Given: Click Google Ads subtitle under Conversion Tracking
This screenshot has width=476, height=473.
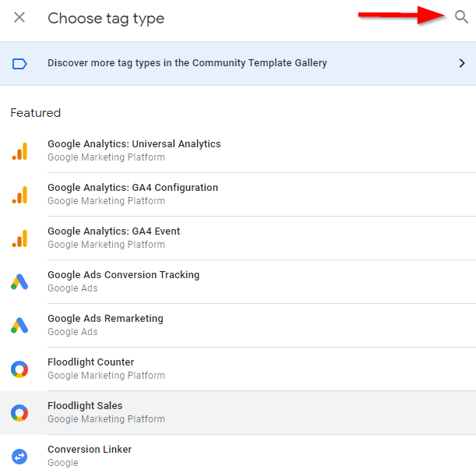Looking at the screenshot, I should [x=72, y=288].
